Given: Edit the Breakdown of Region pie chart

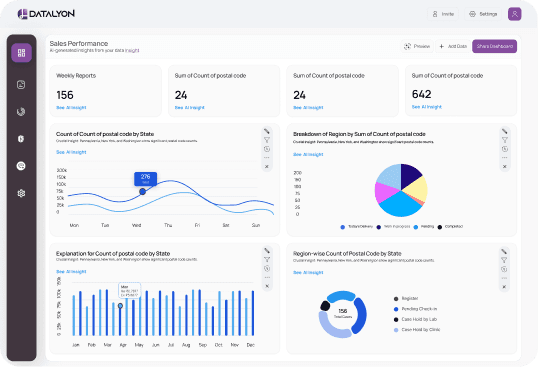Looking at the screenshot, I should click(504, 131).
